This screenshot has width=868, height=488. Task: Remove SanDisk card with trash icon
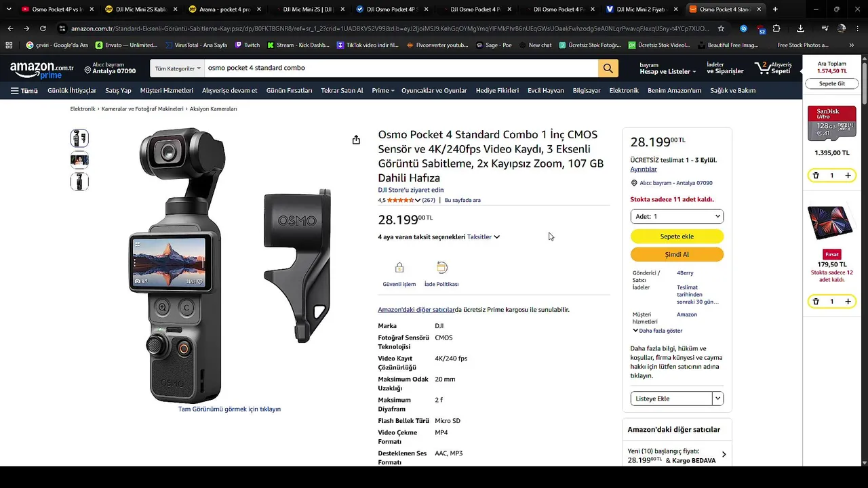coord(816,176)
